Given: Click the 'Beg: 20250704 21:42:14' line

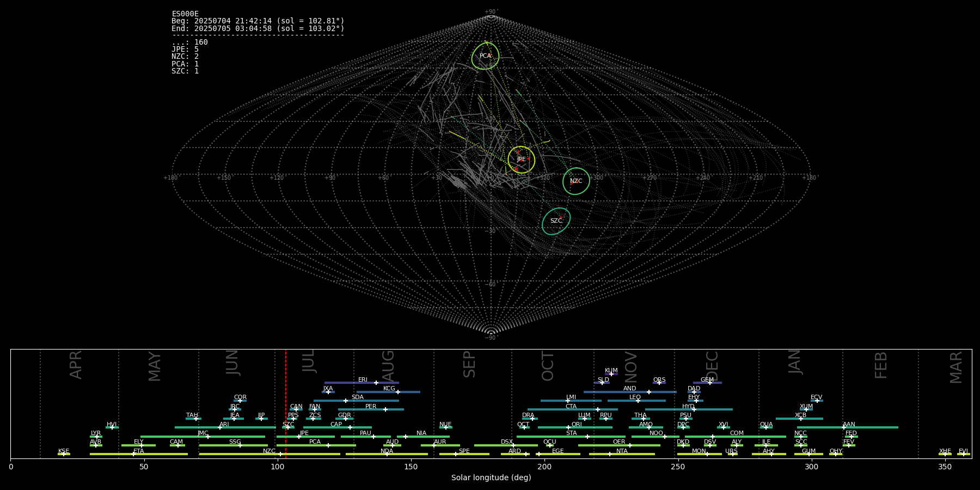Looking at the screenshot, I should (258, 21).
